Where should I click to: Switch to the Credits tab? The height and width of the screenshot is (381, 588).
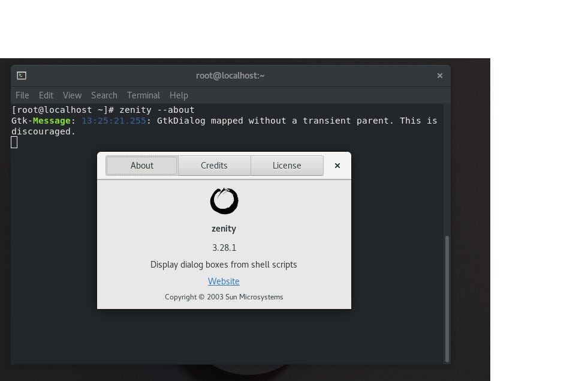[214, 165]
